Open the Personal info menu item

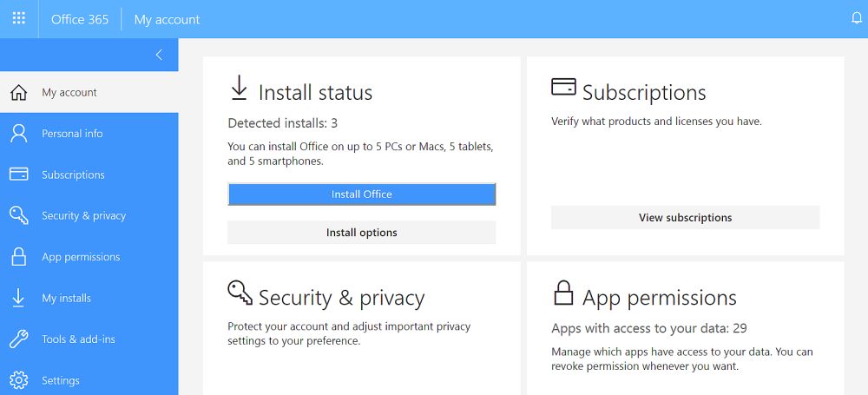pyautogui.click(x=72, y=134)
